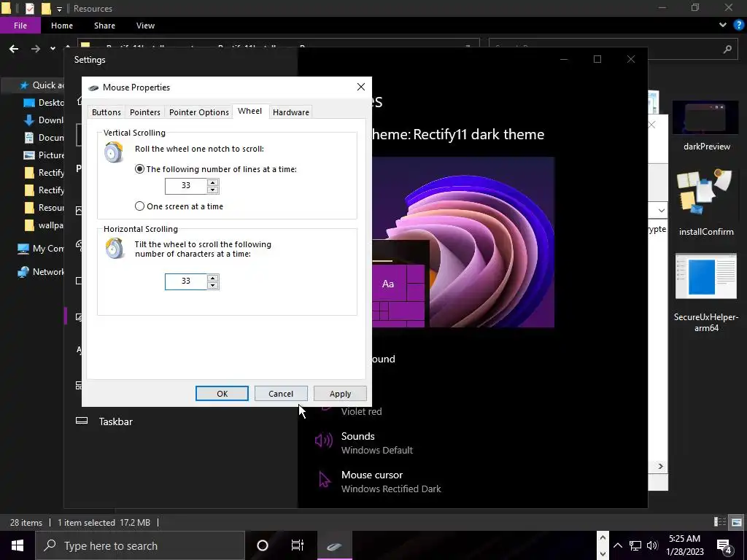
Task: Click the mouse app icon on taskbar
Action: [334, 545]
